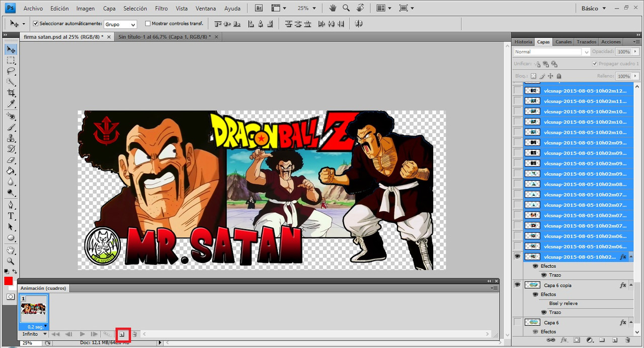Open the 0,2 seg. frame delay menu

click(x=38, y=326)
